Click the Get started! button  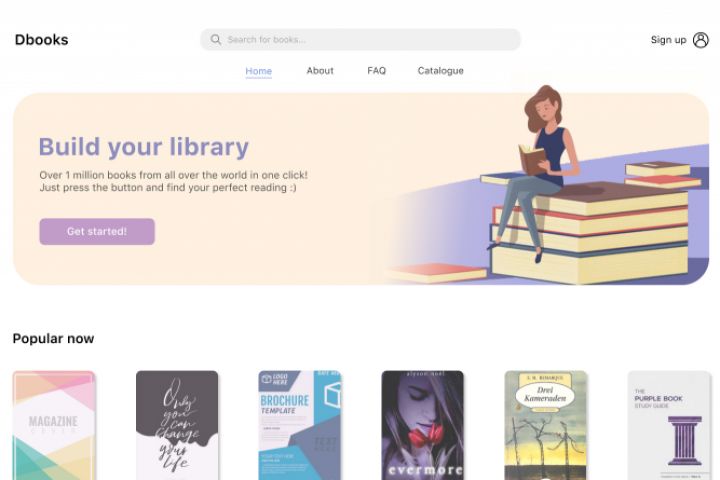pyautogui.click(x=97, y=232)
